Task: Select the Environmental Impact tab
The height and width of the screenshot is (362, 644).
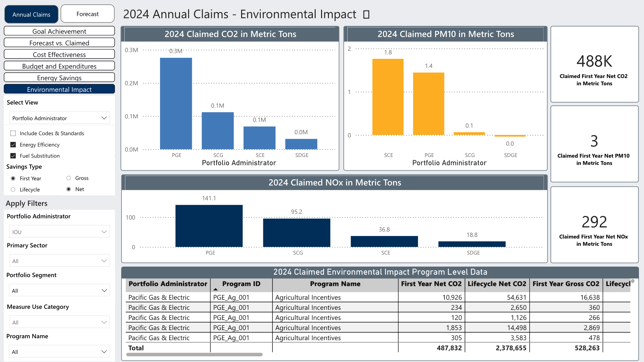Action: 59,89
